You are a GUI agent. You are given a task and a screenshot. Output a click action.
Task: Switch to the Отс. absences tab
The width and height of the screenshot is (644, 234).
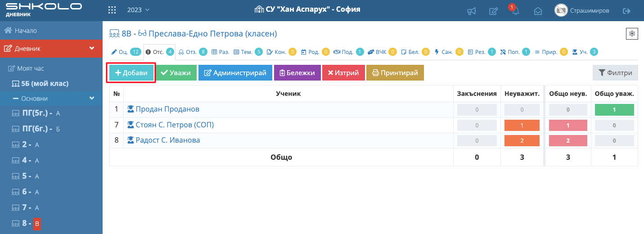159,52
